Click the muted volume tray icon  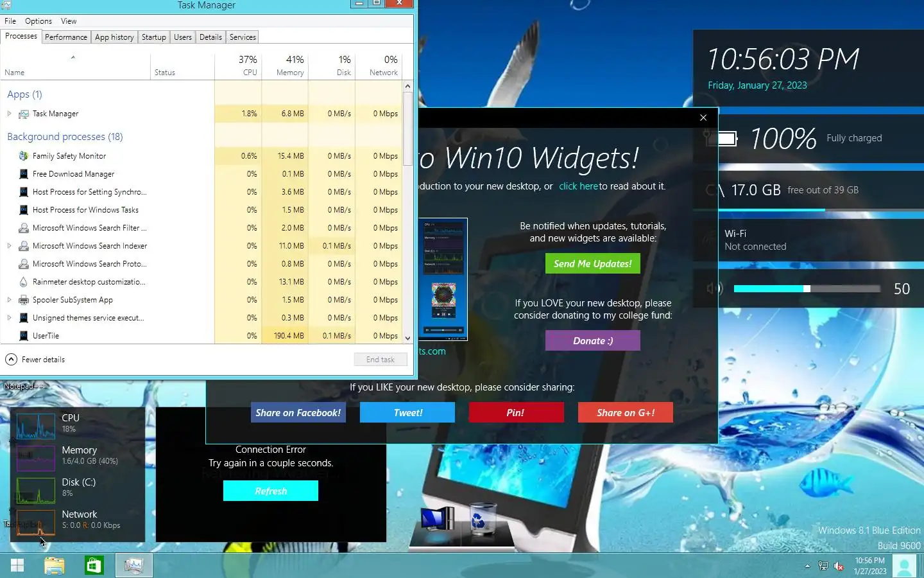pyautogui.click(x=839, y=566)
